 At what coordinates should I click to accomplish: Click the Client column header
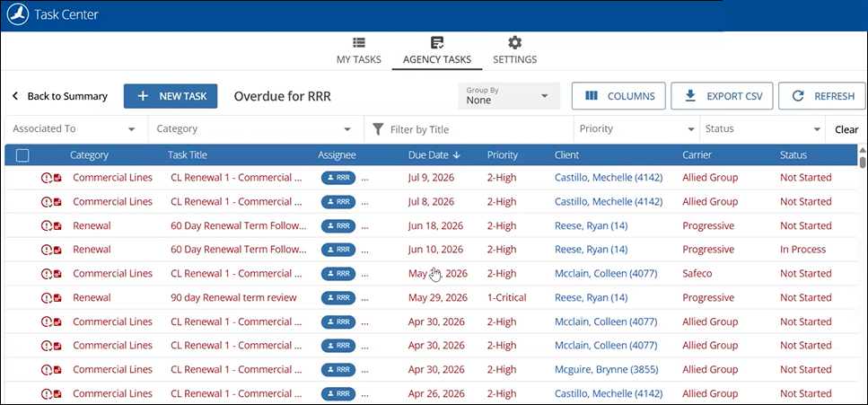567,155
